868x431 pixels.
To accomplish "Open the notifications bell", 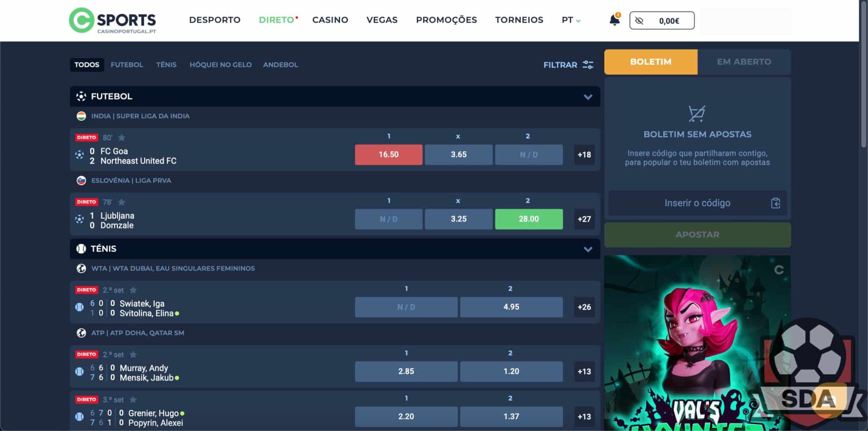I will coord(614,20).
